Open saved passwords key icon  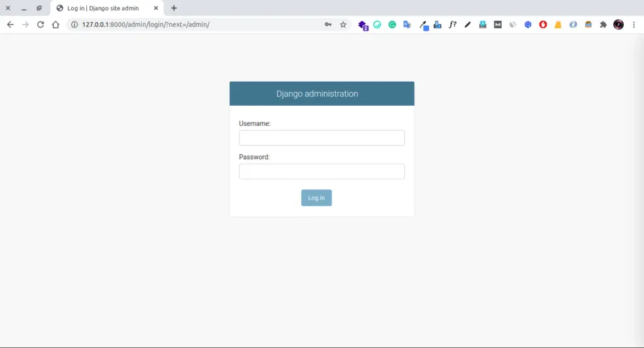pos(328,25)
